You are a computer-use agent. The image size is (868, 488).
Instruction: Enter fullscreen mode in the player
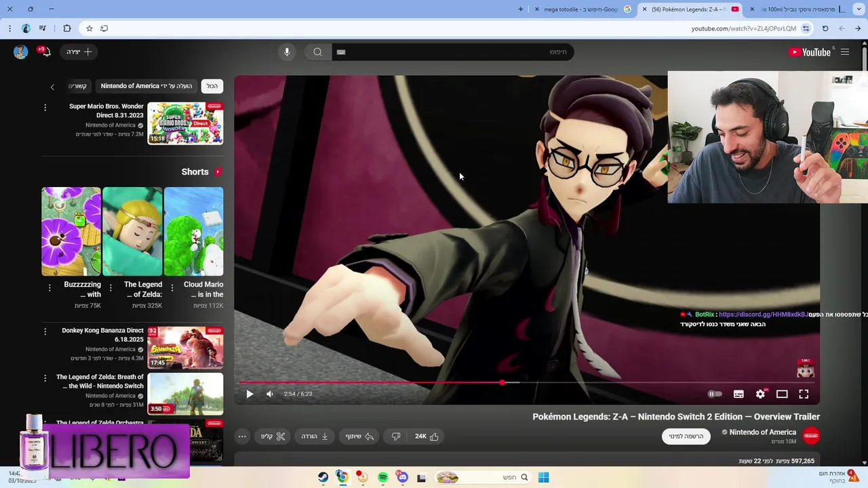tap(804, 394)
